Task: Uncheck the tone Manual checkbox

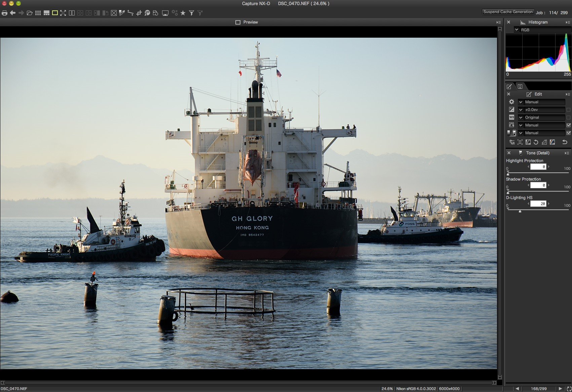Action: coord(568,133)
